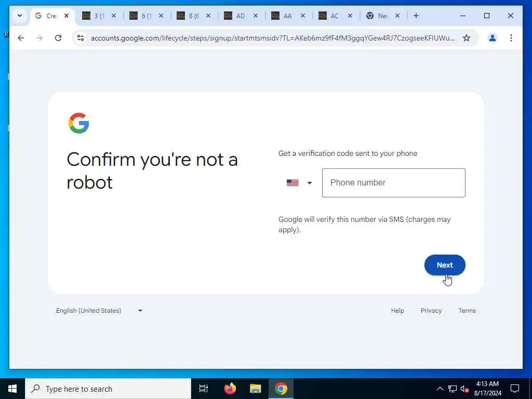Bookmark this page with the star icon
Image resolution: width=532 pixels, height=399 pixels.
(x=467, y=38)
